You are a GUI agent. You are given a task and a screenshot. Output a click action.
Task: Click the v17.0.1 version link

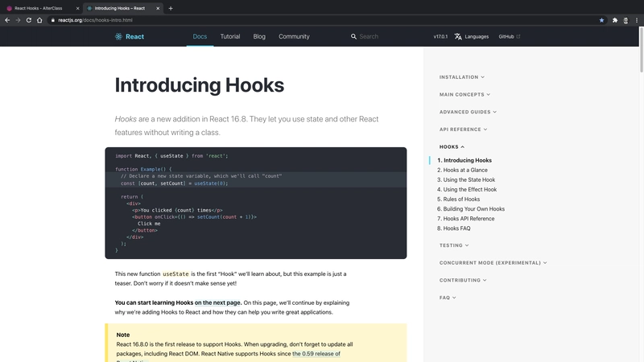pos(440,36)
